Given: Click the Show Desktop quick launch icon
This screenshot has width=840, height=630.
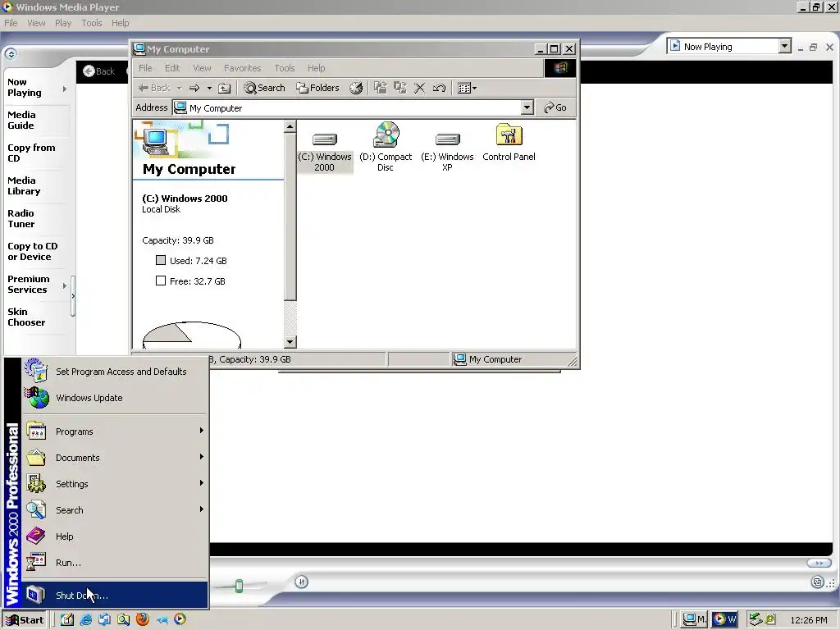Looking at the screenshot, I should (x=67, y=619).
